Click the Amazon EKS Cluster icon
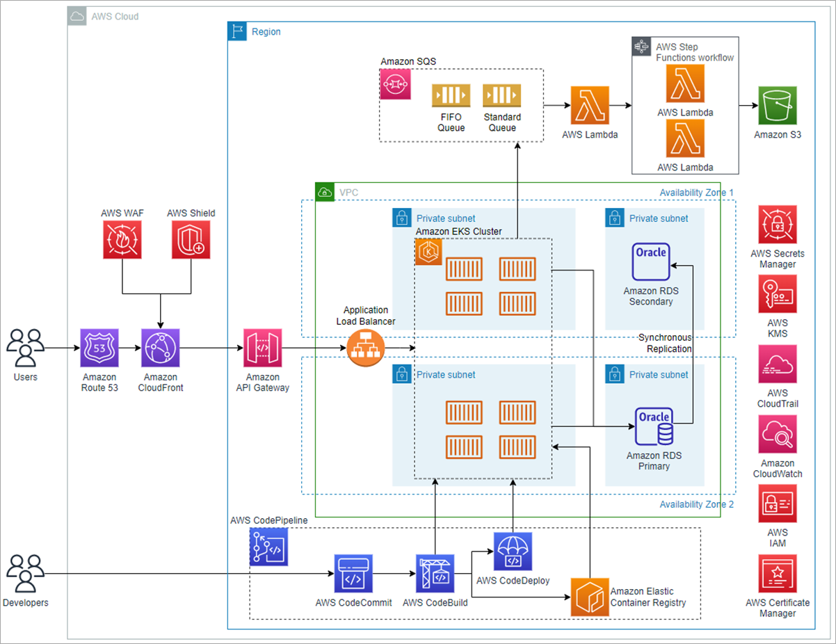The image size is (836, 644). point(428,252)
